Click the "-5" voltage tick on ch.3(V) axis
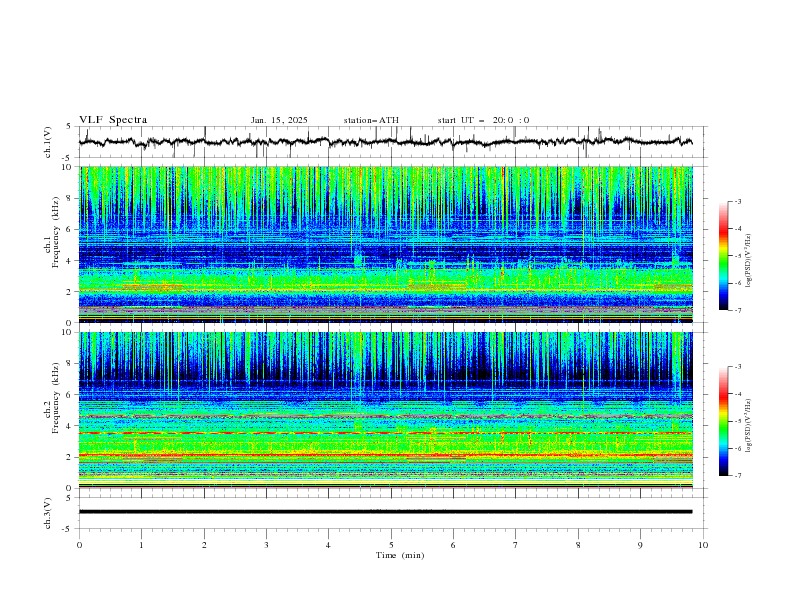 68,529
